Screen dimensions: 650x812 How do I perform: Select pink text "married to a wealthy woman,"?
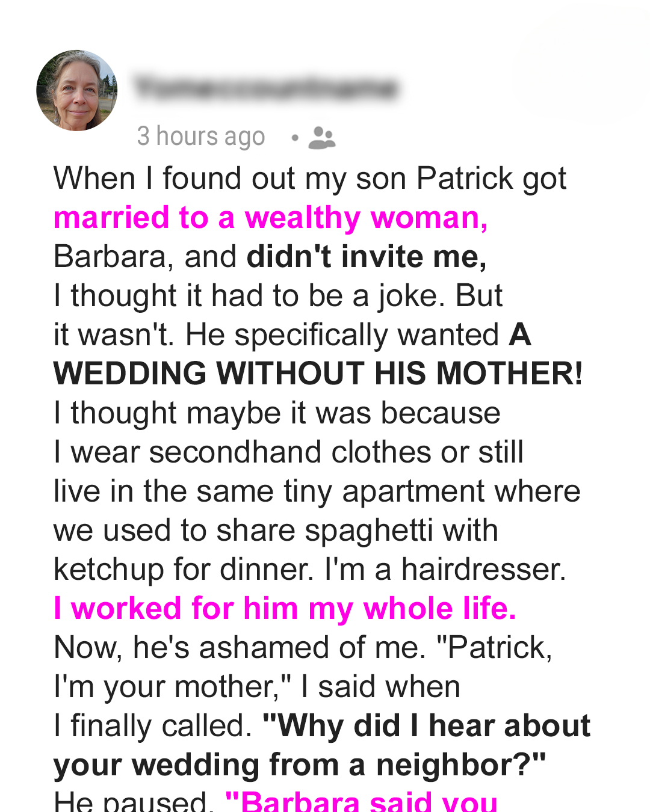coord(271,218)
